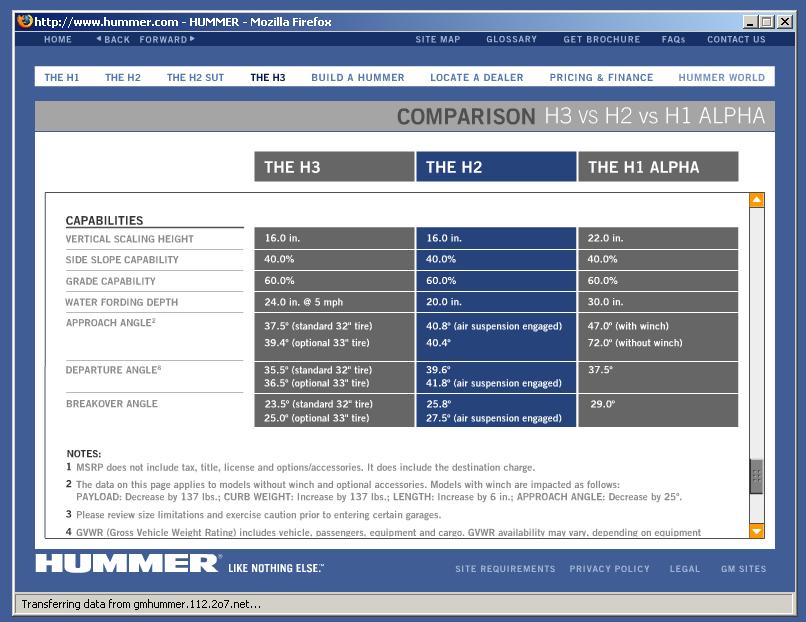Minimize the Firefox window
The height and width of the screenshot is (622, 806).
[x=750, y=22]
